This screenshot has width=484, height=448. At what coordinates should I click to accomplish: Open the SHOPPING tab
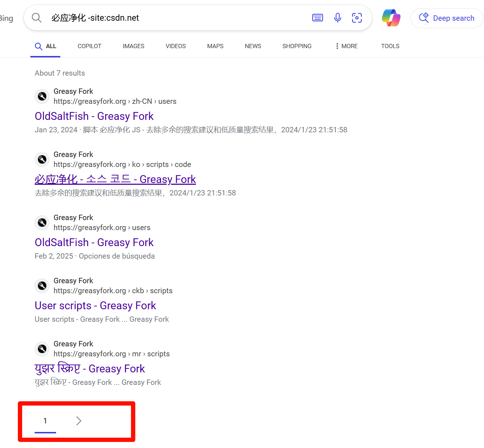[297, 46]
